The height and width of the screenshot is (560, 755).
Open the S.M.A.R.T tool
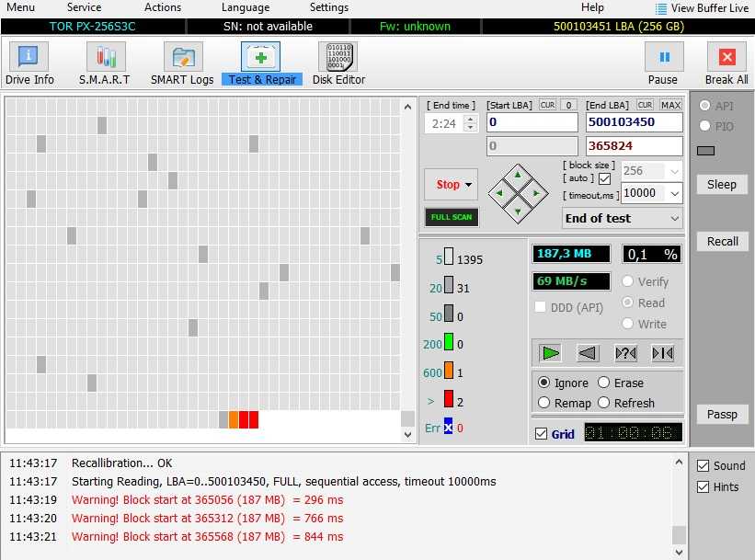click(105, 63)
